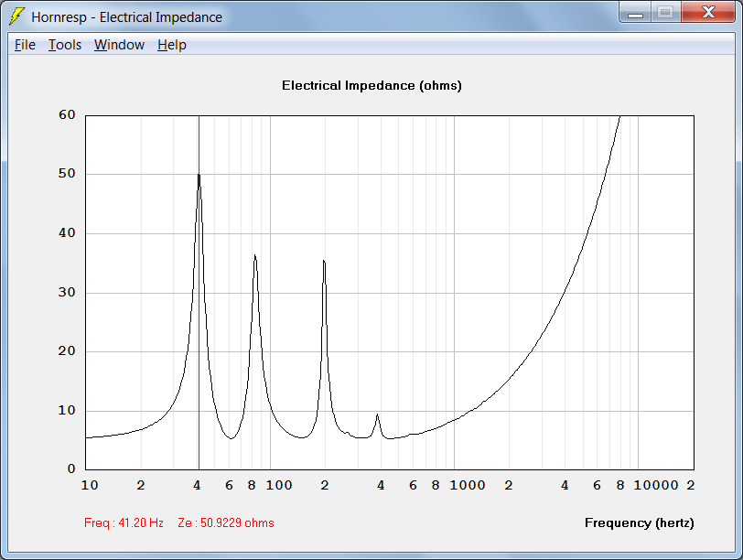Open the File menu
Screen dimensions: 743x560
click(x=25, y=45)
